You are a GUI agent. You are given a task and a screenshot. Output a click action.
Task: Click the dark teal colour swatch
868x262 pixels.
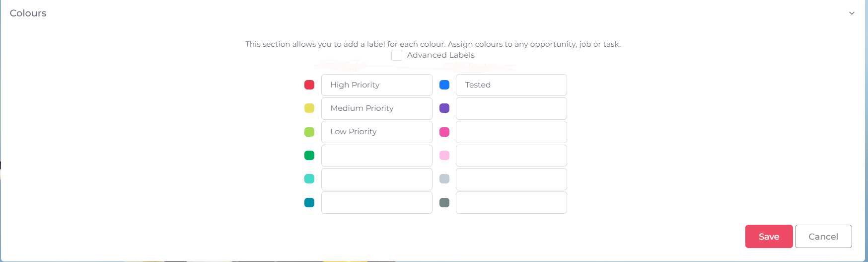[x=309, y=202]
